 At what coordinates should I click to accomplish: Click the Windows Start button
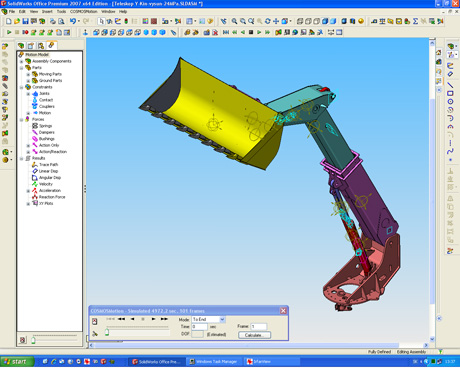(x=17, y=361)
